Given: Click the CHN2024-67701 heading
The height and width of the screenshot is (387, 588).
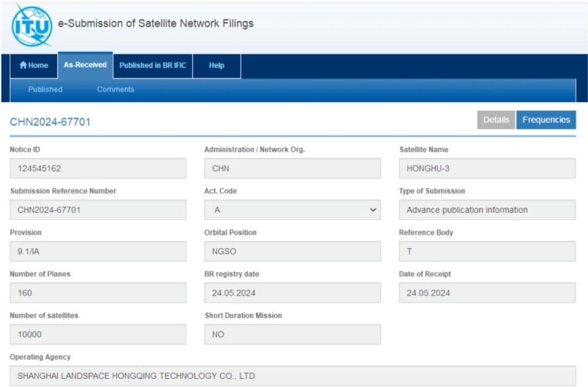Looking at the screenshot, I should tap(51, 122).
